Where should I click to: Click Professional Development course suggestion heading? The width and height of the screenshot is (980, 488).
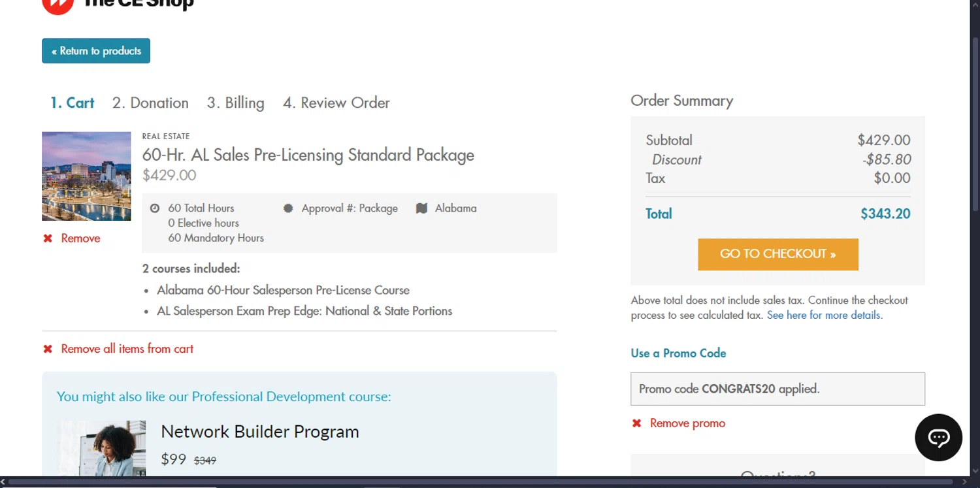click(224, 397)
